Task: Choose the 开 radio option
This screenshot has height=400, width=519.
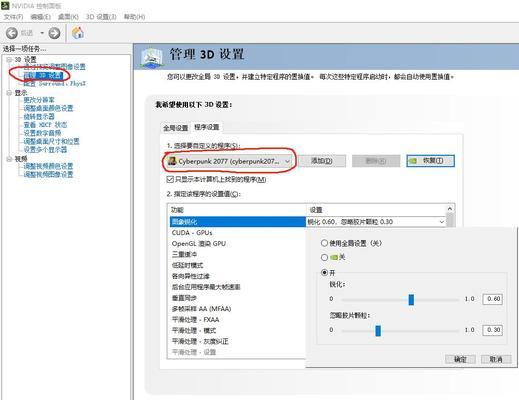Action: click(324, 273)
